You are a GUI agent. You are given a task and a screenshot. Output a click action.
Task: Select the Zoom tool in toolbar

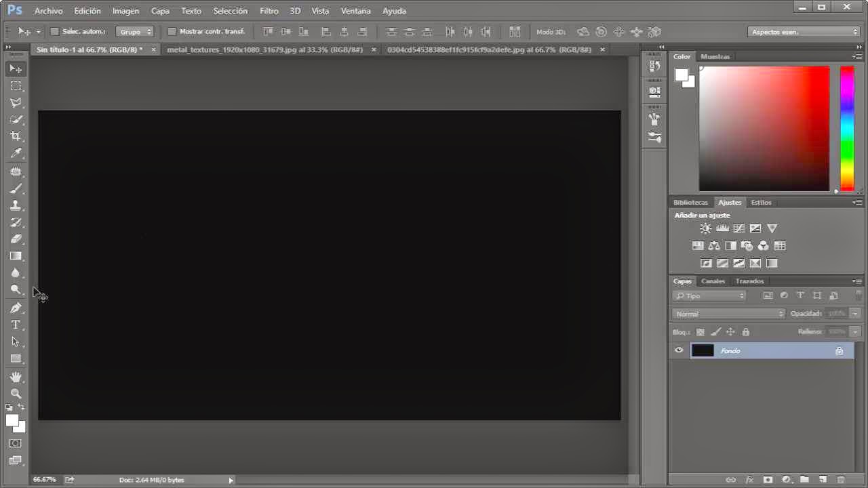tap(16, 394)
